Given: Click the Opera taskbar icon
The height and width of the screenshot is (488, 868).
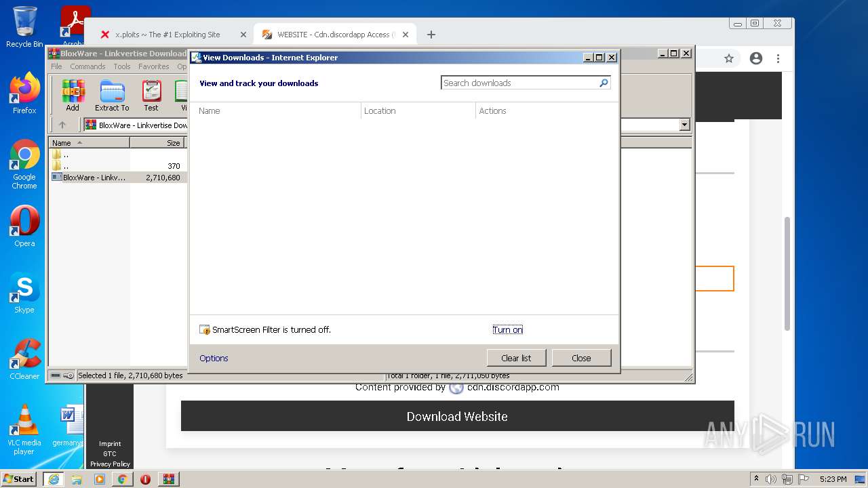Looking at the screenshot, I should tap(145, 479).
